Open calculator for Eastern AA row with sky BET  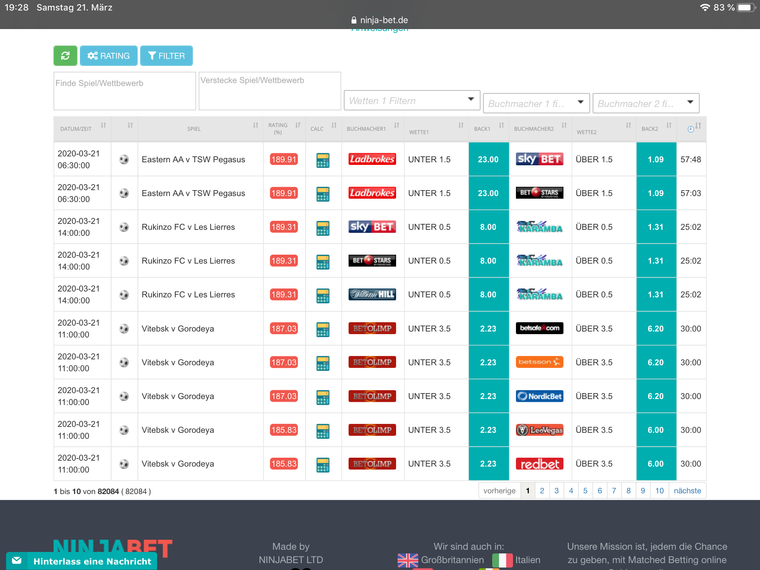tap(323, 160)
